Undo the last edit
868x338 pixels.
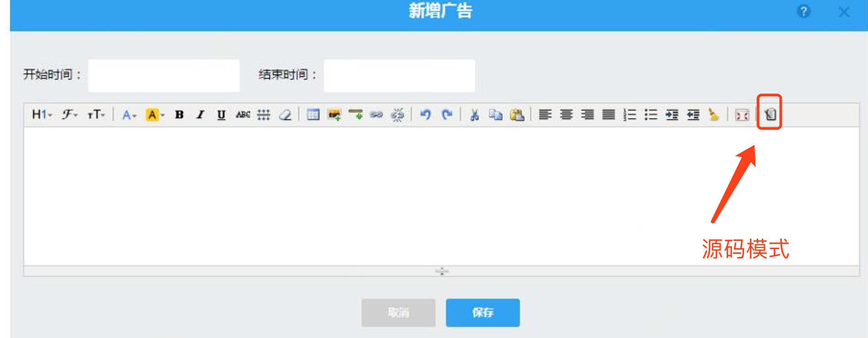coord(425,114)
